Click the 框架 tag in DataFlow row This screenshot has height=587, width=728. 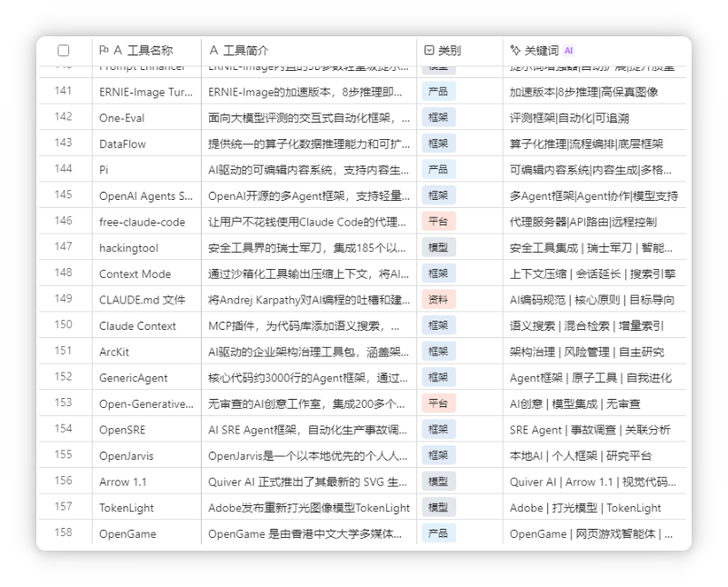pyautogui.click(x=439, y=144)
